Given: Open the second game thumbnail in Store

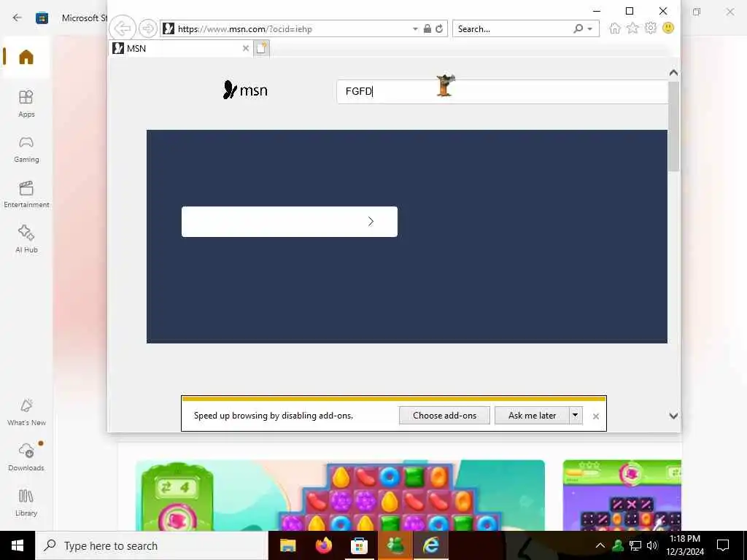Looking at the screenshot, I should coord(622,495).
